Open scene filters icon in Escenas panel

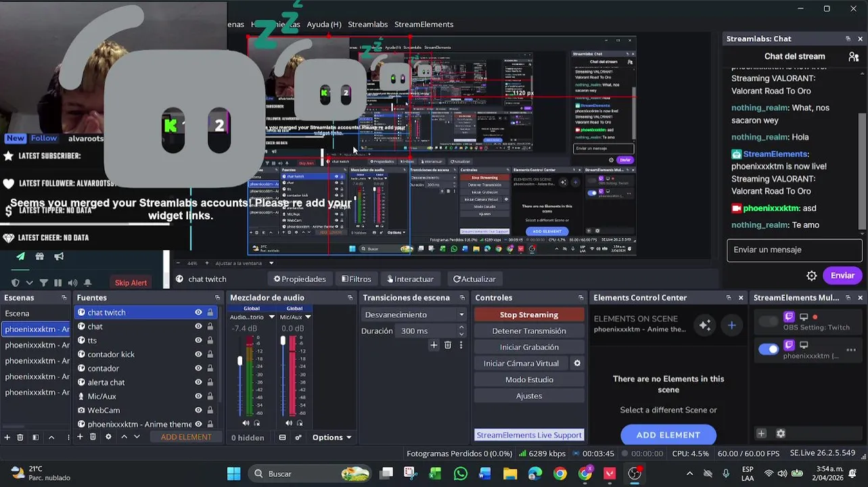tap(35, 438)
